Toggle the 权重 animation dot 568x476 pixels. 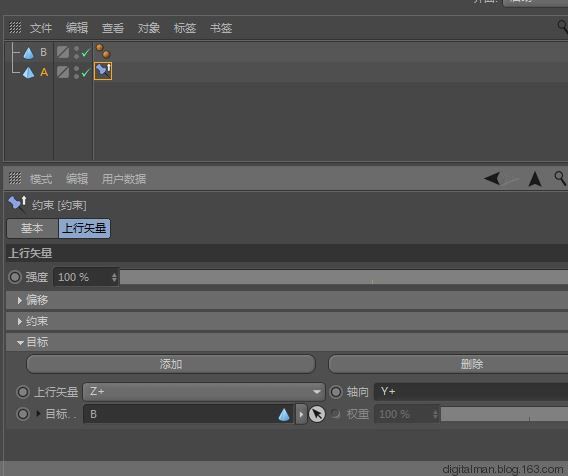pyautogui.click(x=335, y=414)
